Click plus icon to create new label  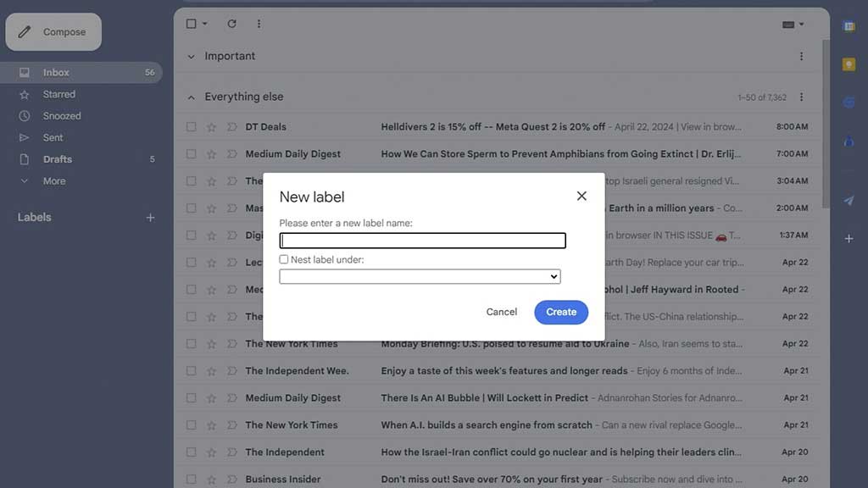pos(150,218)
